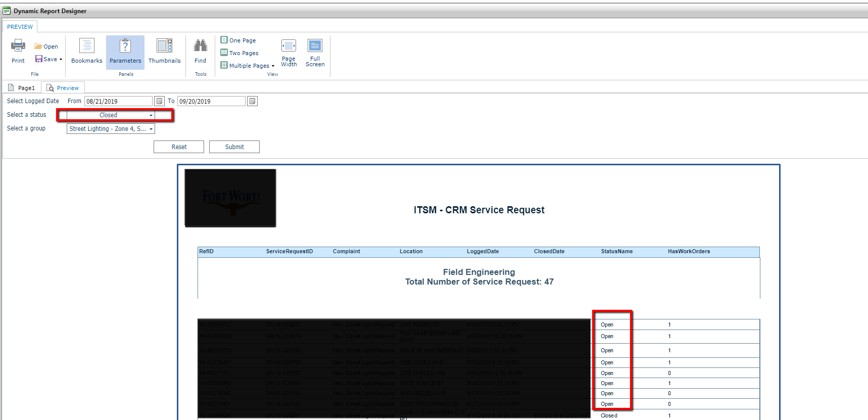Image resolution: width=868 pixels, height=420 pixels.
Task: Open the From date calendar picker
Action: (x=160, y=101)
